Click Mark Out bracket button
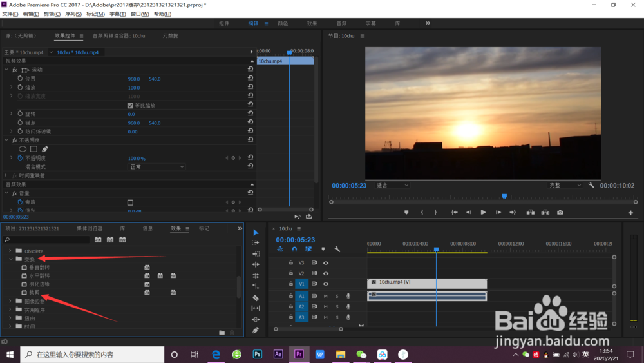Screen dimensions: 644x363 (435, 213)
